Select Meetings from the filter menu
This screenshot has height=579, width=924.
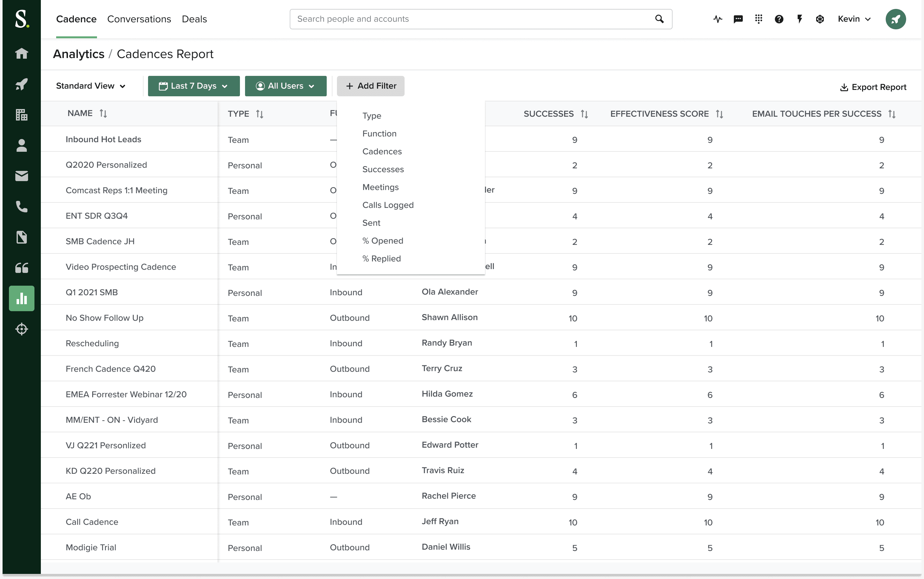coord(380,187)
